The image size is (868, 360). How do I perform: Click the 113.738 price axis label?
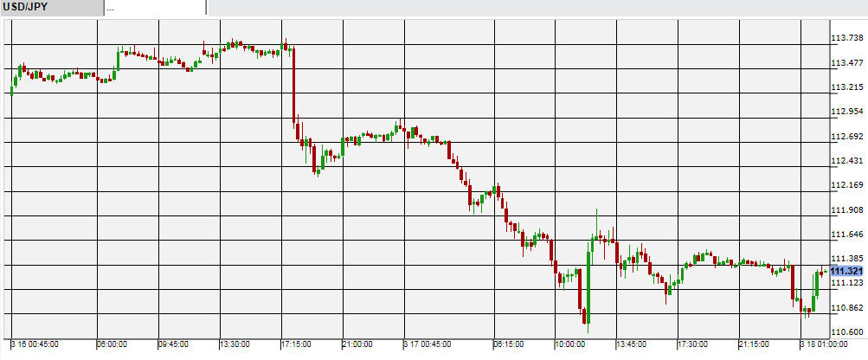845,38
